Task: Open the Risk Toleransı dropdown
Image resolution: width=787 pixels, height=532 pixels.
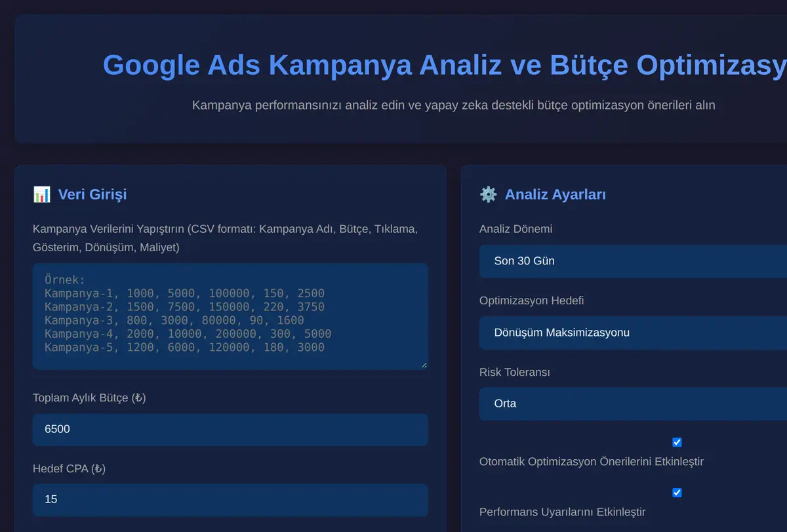Action: pyautogui.click(x=633, y=403)
